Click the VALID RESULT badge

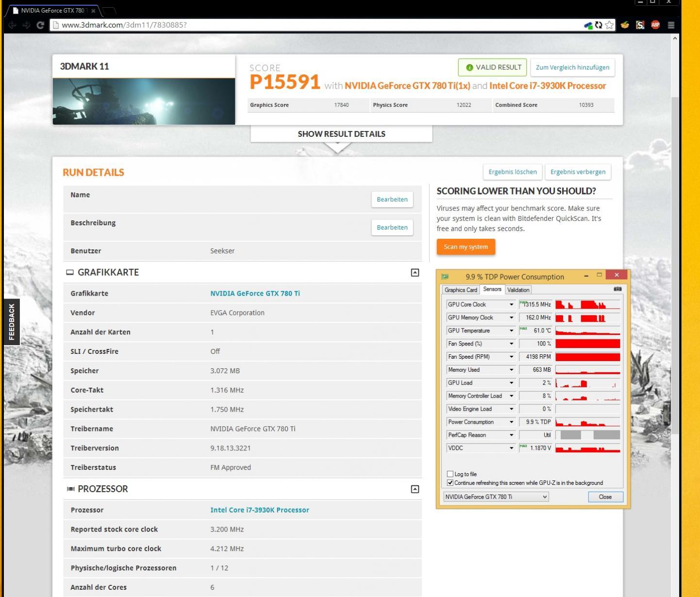click(x=492, y=67)
